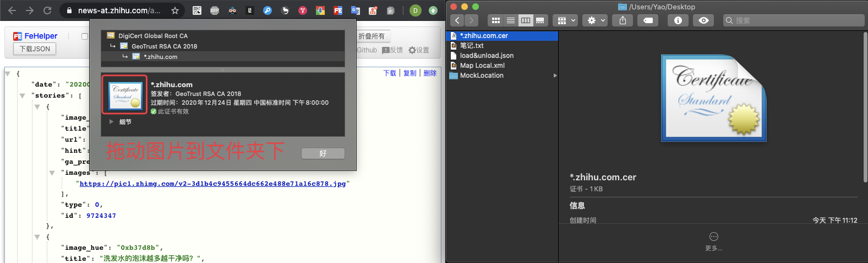The width and height of the screenshot is (868, 263).
Task: Go back in Chrome browser history
Action: [x=12, y=10]
